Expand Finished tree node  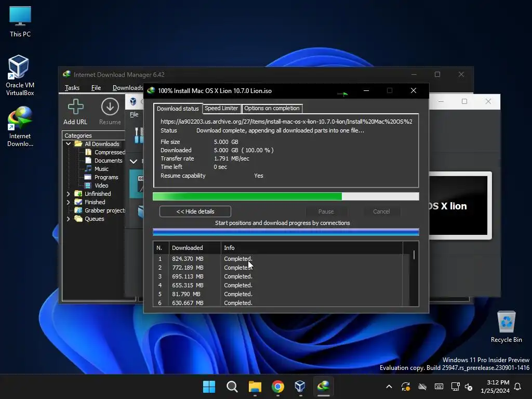[68, 202]
